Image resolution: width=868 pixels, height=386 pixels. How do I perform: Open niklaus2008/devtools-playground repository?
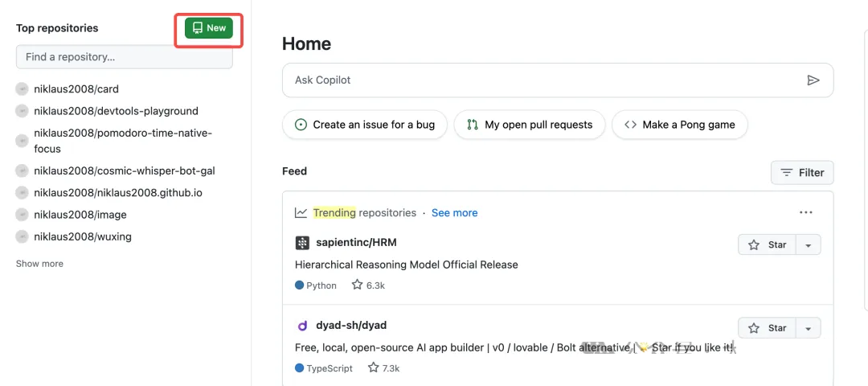pyautogui.click(x=116, y=111)
